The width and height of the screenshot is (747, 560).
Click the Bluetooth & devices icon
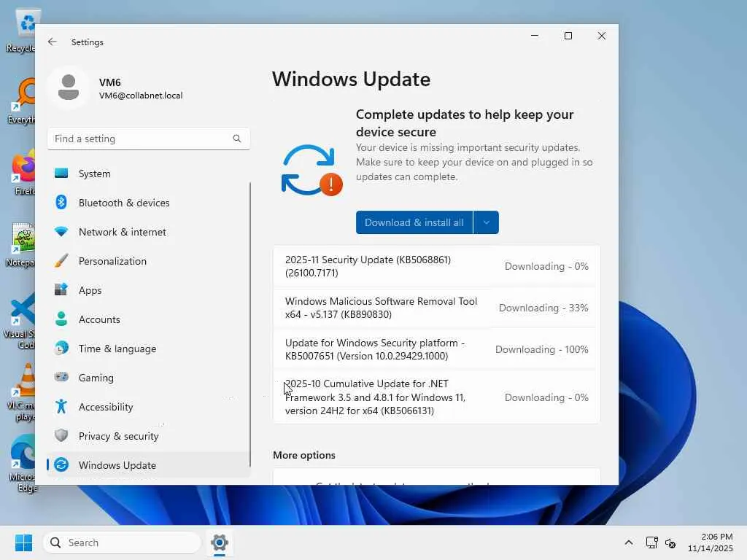[x=61, y=203]
